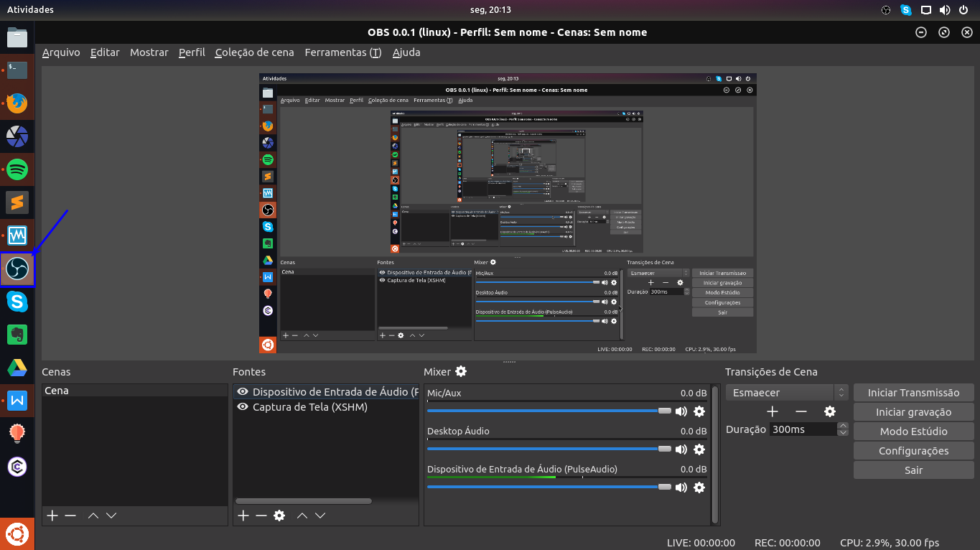980x550 pixels.
Task: Open the Mostrar menu
Action: [149, 52]
